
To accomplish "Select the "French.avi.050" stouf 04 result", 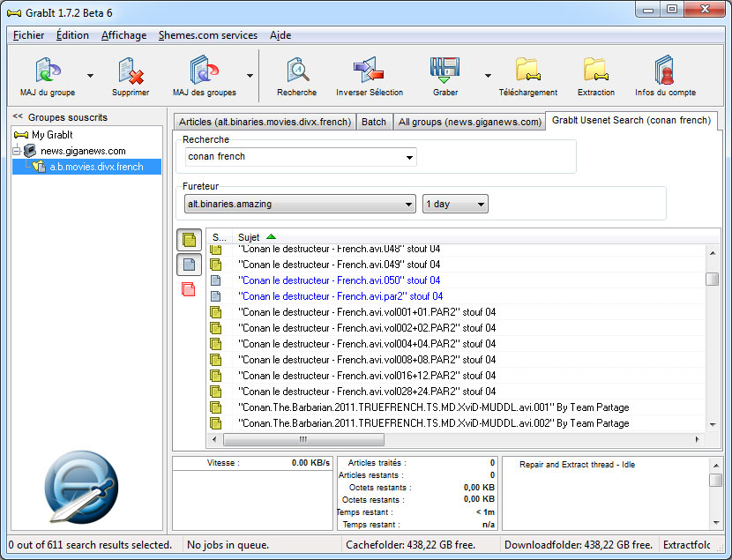I will (340, 280).
